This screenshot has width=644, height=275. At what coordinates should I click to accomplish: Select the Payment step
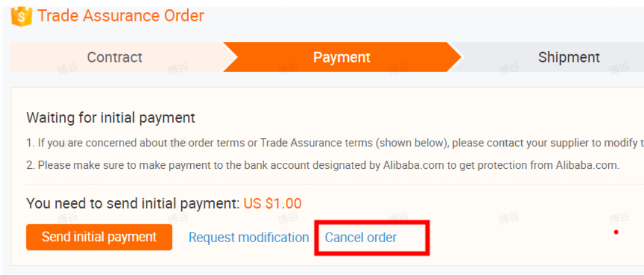[x=342, y=57]
